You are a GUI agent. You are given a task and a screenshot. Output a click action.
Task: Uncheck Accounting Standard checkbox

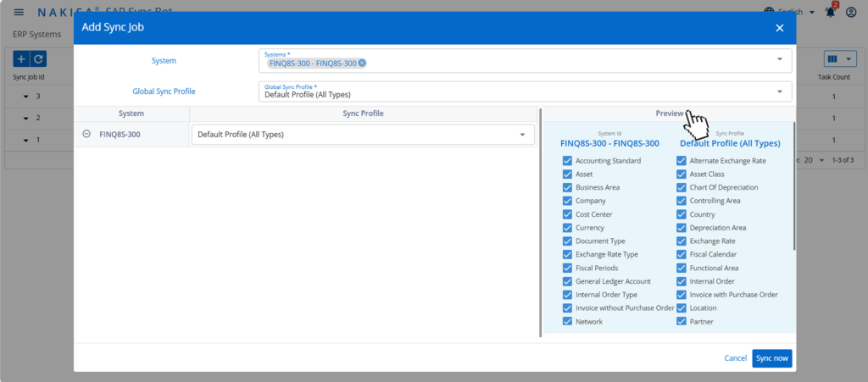[567, 161]
